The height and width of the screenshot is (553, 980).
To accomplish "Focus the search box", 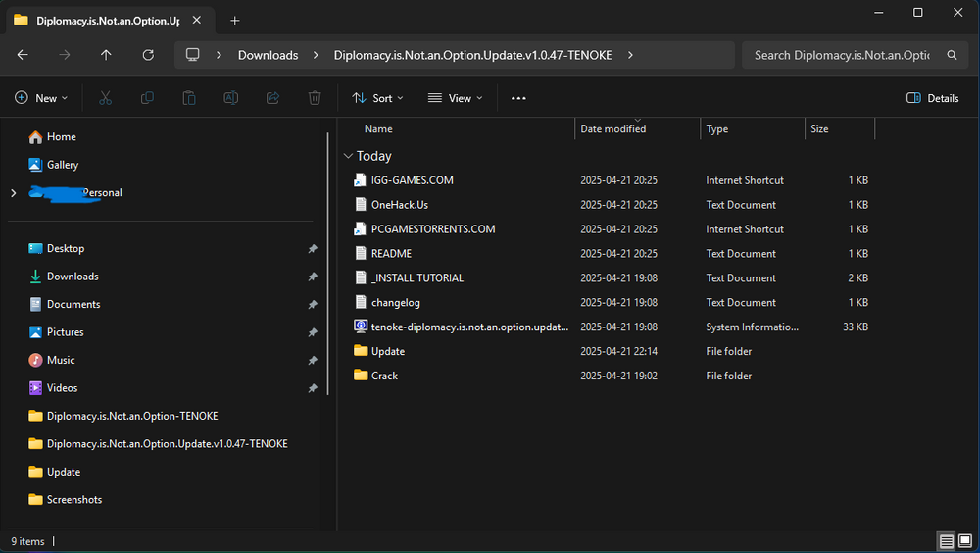I will click(x=841, y=55).
